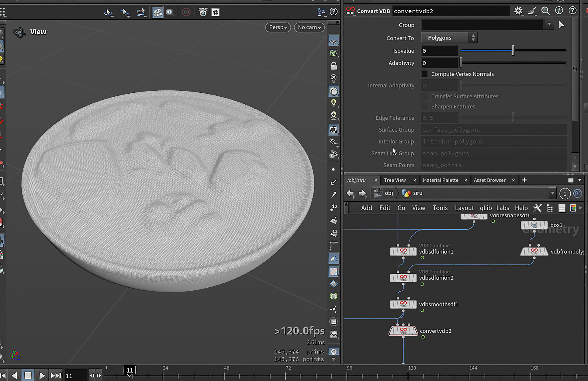The image size is (588, 381).
Task: Open the Convert To Polygons dropdown
Action: pyautogui.click(x=449, y=38)
